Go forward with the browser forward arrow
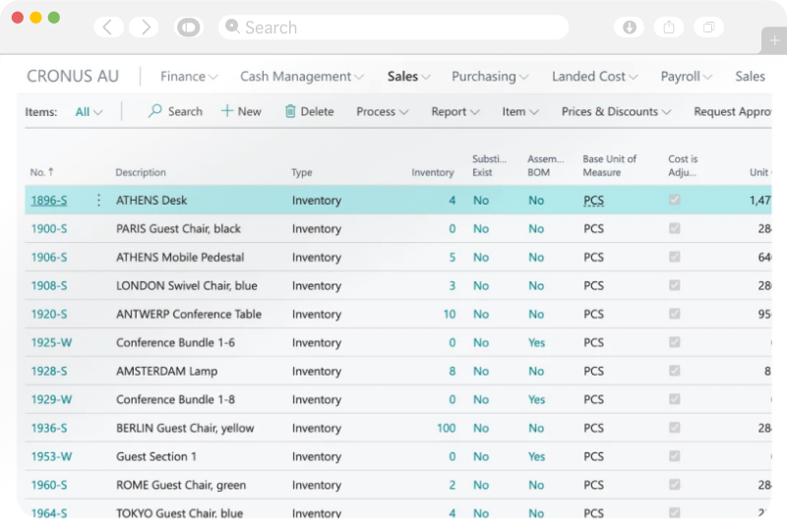Screen dimensions: 787x532 [x=144, y=28]
